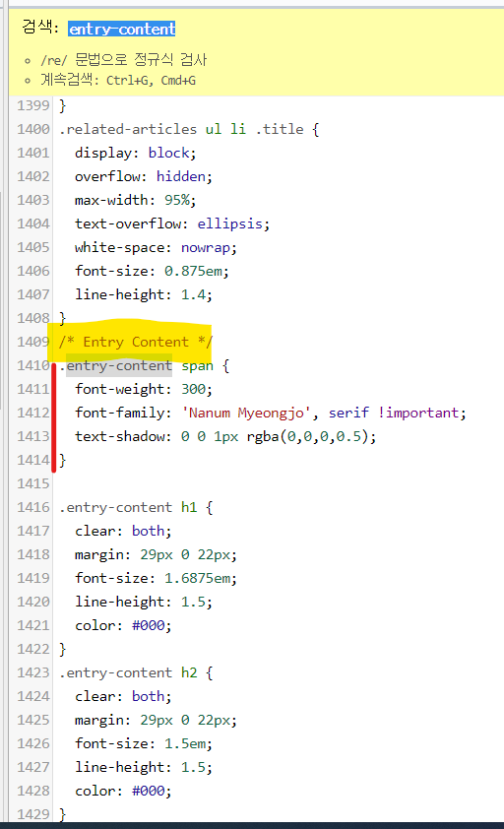Click the empty line numbered 1415
This screenshot has height=829, width=504.
click(x=281, y=483)
